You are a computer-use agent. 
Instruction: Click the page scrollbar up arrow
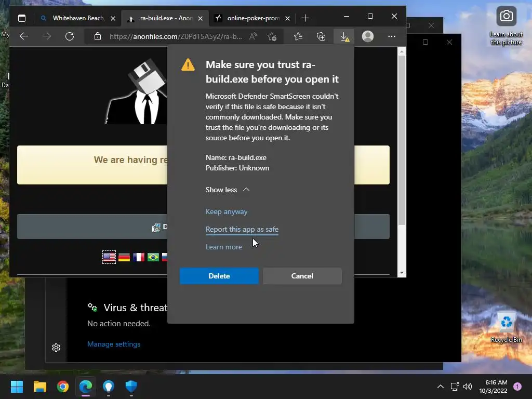tap(402, 51)
